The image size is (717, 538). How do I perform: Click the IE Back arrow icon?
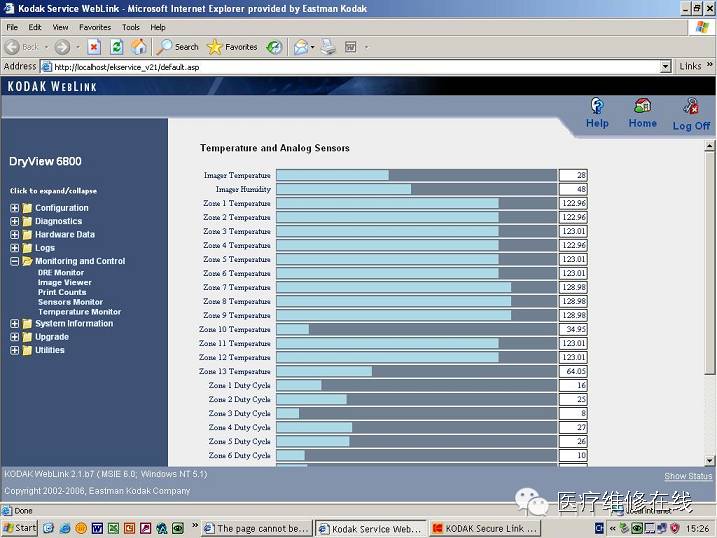pos(12,47)
